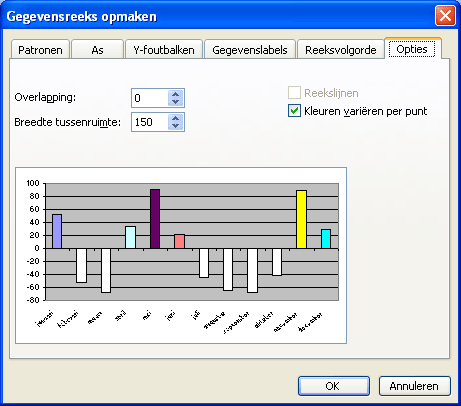Increase the Overlapping value with up arrow

tap(176, 94)
